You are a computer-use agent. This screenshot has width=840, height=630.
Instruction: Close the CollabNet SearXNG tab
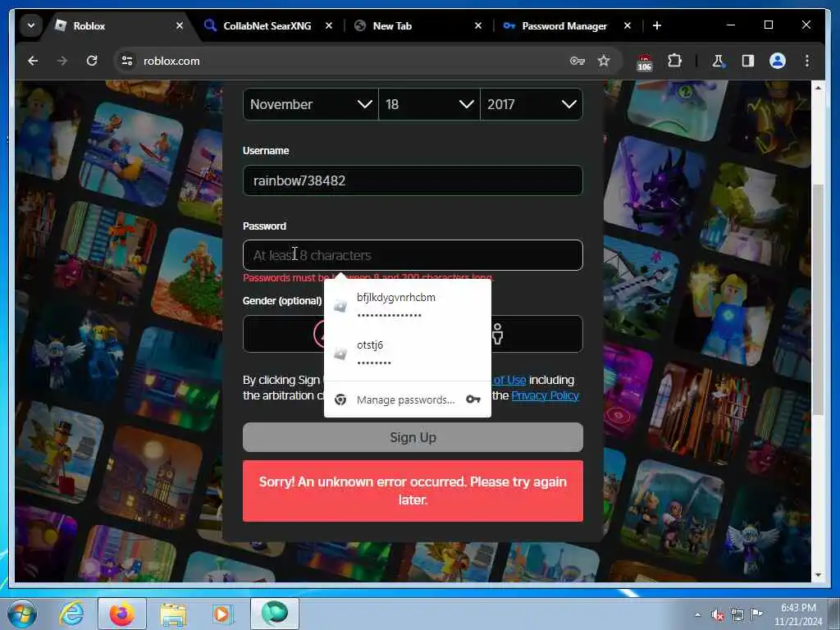pos(329,25)
